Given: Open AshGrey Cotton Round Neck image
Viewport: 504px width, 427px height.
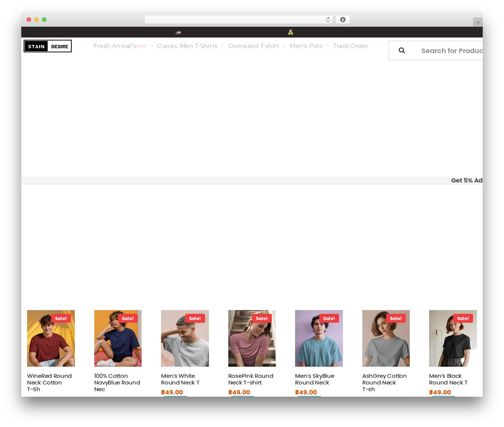Looking at the screenshot, I should point(386,338).
